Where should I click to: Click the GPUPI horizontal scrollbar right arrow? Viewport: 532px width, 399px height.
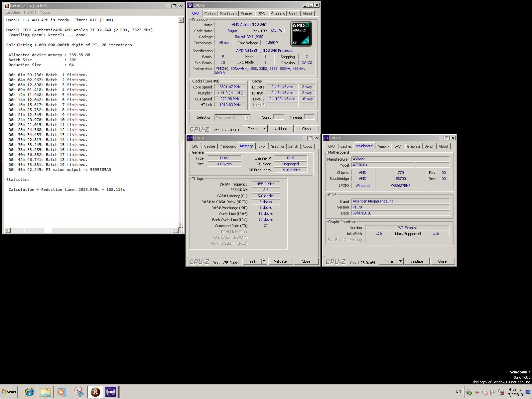click(x=176, y=230)
